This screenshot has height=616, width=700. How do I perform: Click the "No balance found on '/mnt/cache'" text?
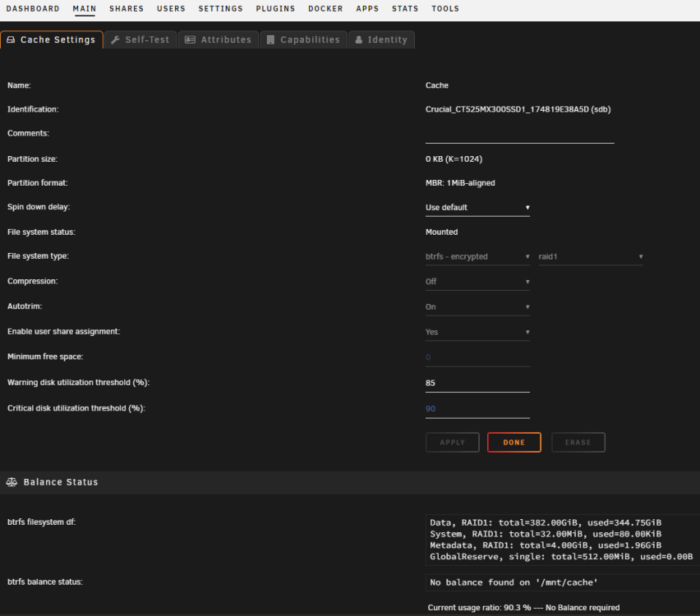click(513, 582)
